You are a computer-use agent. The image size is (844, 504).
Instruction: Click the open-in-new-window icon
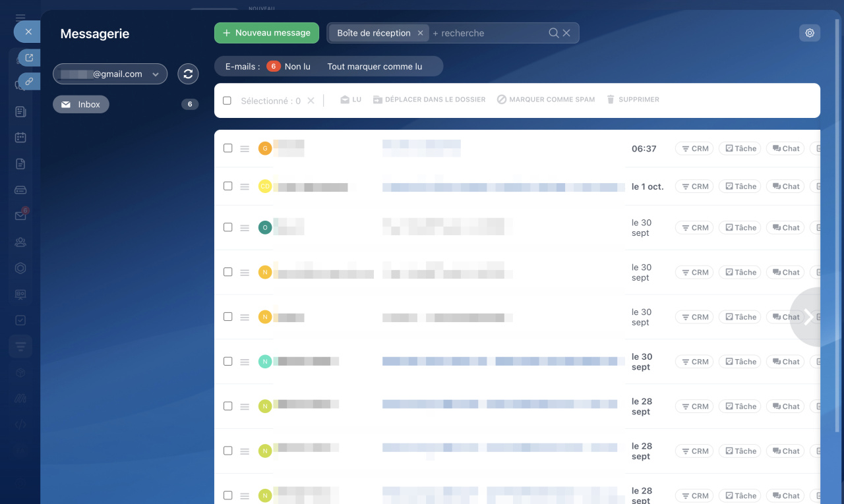click(x=29, y=58)
